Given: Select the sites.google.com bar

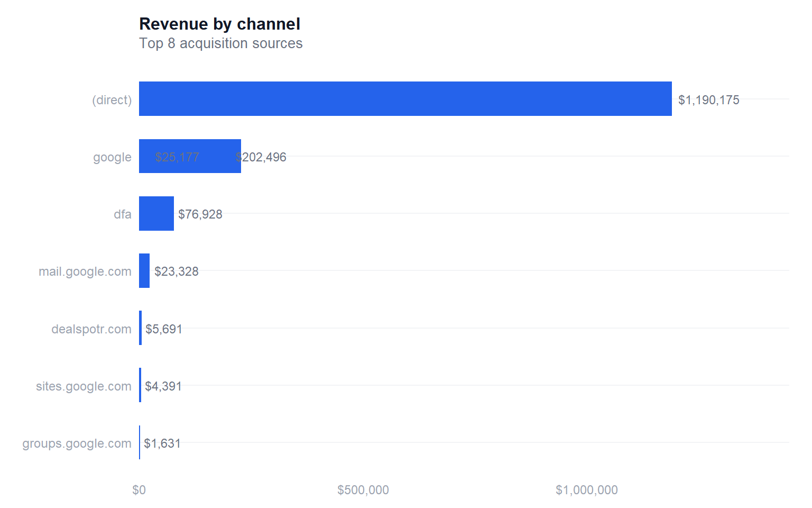Looking at the screenshot, I should click(140, 385).
